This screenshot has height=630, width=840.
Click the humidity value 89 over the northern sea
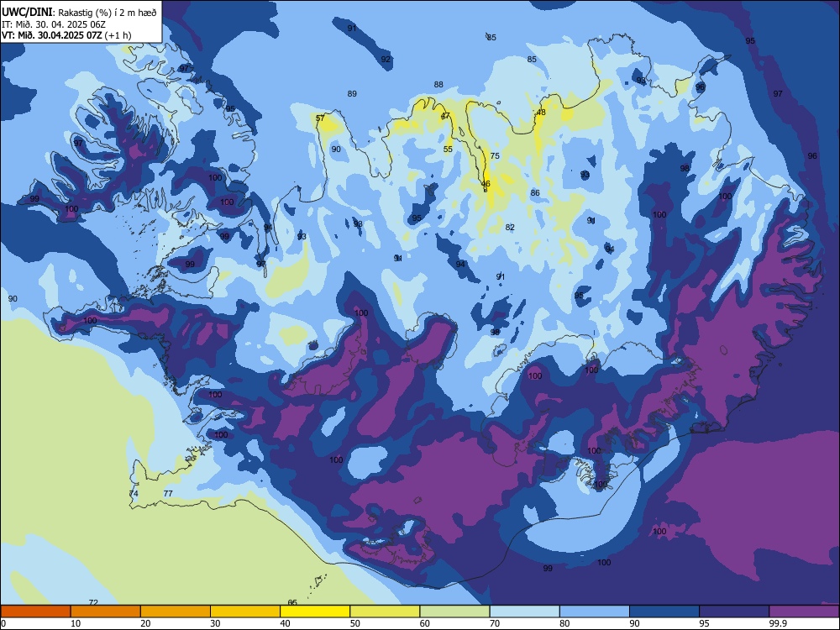pyautogui.click(x=352, y=94)
